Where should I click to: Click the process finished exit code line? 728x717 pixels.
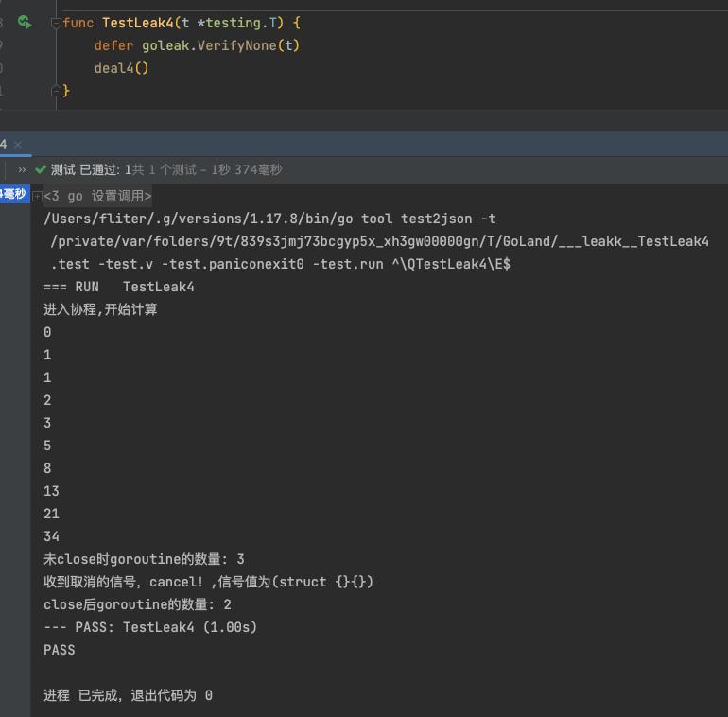(x=128, y=695)
